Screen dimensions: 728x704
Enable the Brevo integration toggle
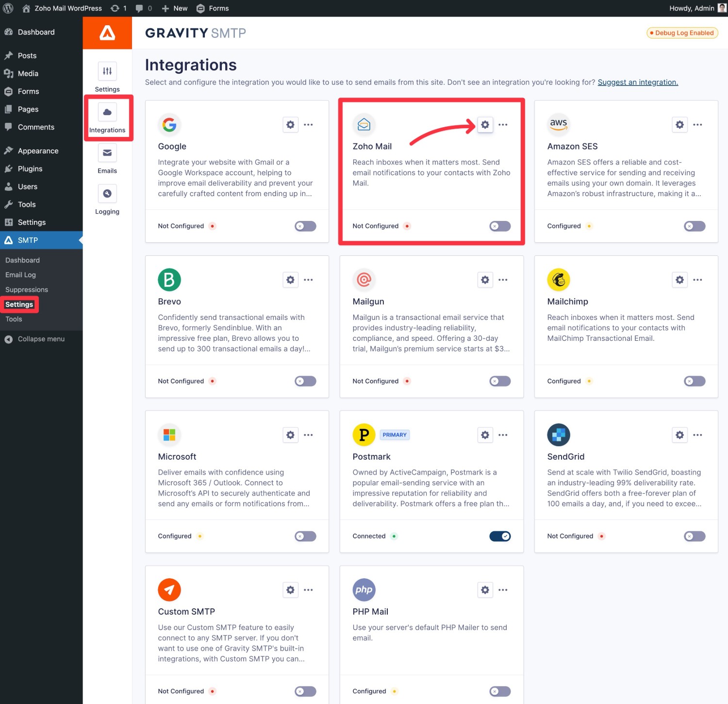(305, 381)
